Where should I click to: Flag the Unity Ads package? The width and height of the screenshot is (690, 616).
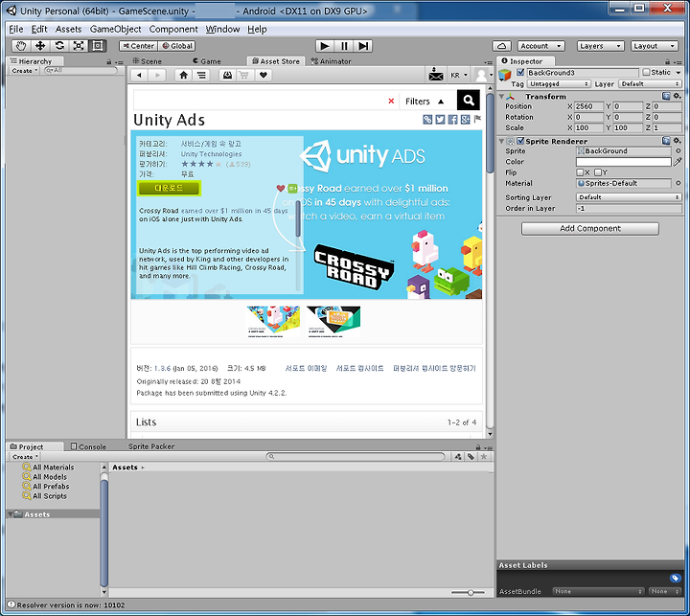(x=477, y=119)
